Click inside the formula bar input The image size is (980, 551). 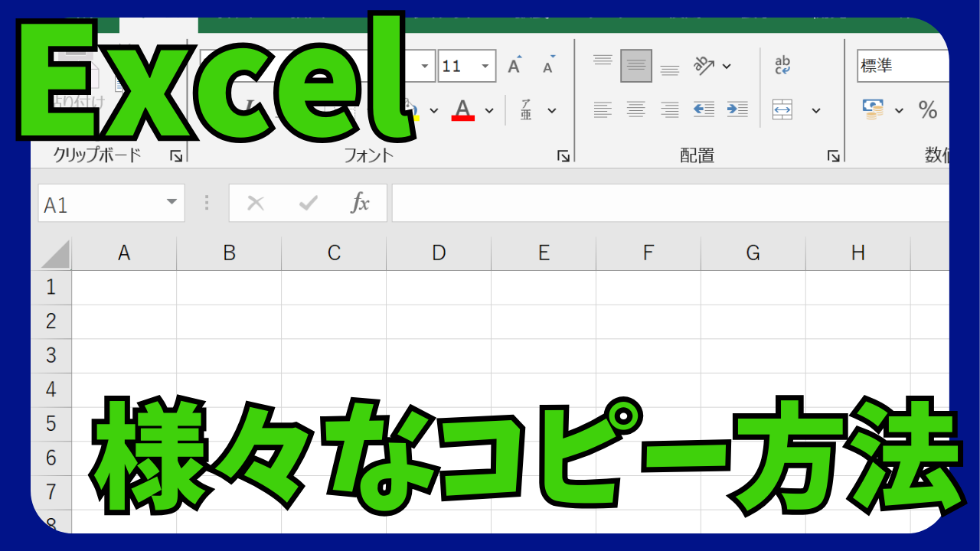tap(670, 203)
